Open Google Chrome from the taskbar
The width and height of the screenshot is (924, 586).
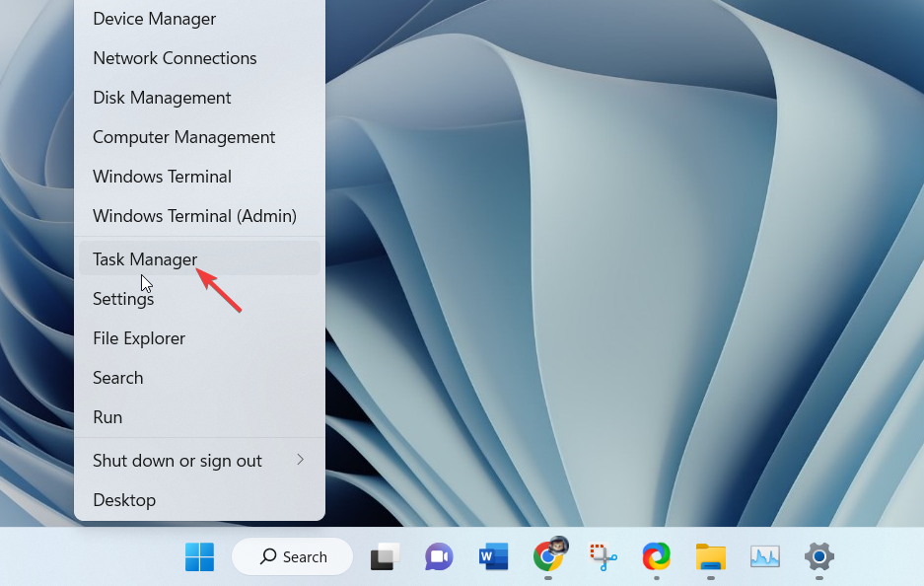tap(549, 554)
